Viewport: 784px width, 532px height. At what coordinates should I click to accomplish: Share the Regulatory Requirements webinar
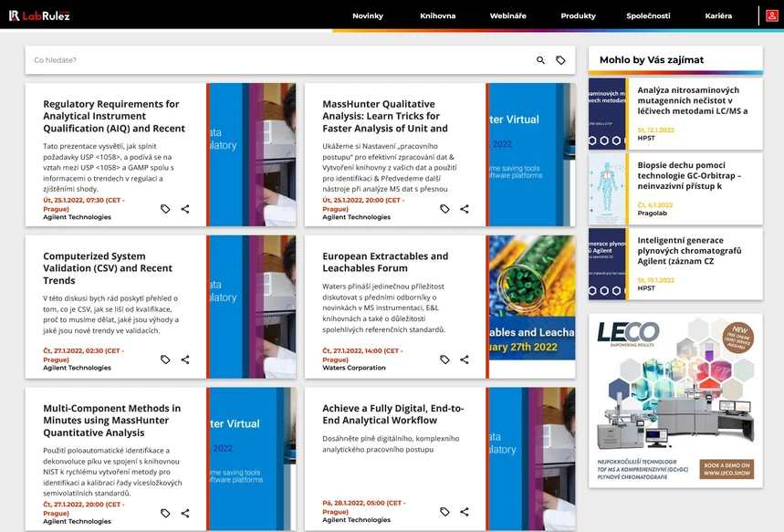185,209
